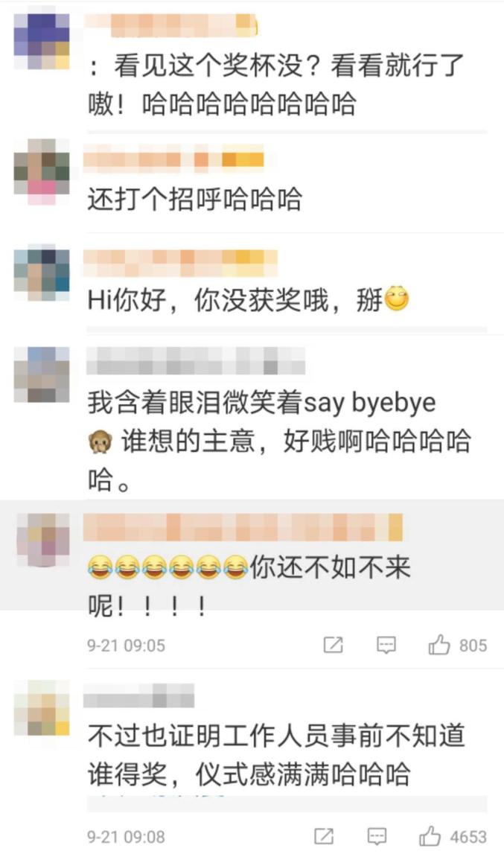Open replies for the 9-21 09:05 comment
Screen dimensions: 504x854
[x=386, y=646]
